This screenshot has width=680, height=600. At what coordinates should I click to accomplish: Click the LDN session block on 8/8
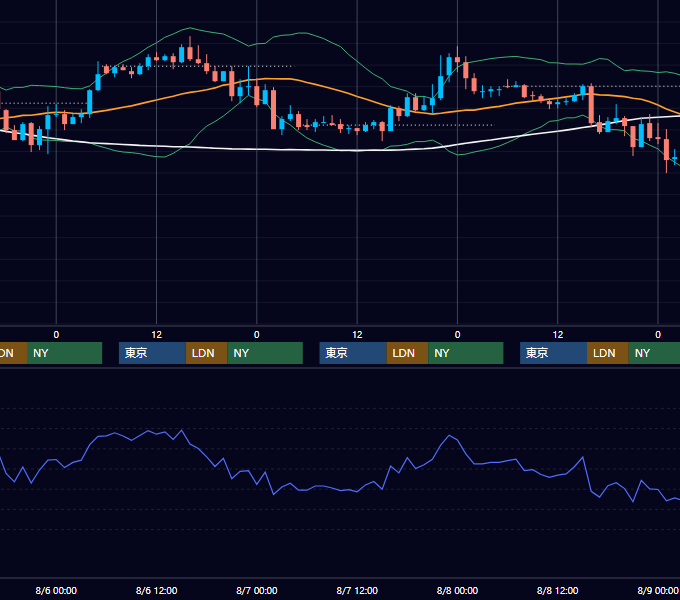[608, 353]
